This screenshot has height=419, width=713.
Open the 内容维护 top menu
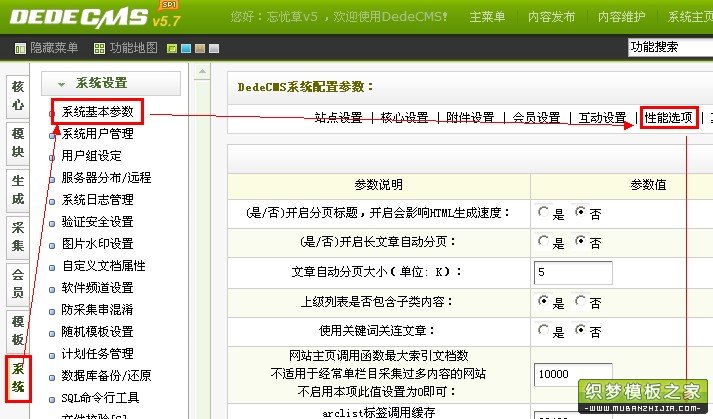click(x=622, y=17)
